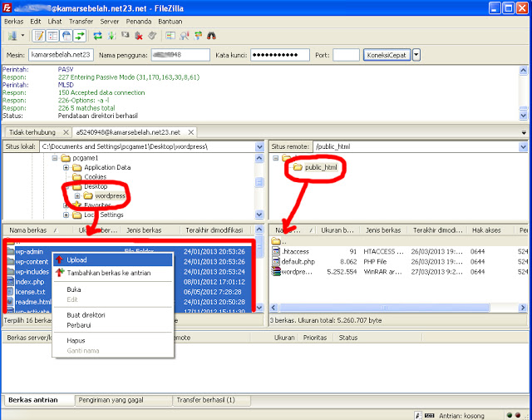
Task: Switch to the Pengiriman yang gagal tab
Action: coord(111,400)
